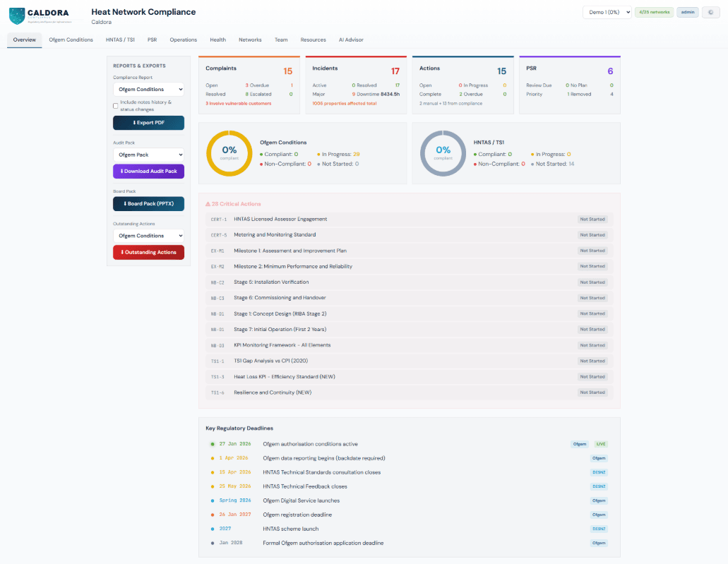
Task: Open the AI Advisor tab
Action: click(x=351, y=40)
